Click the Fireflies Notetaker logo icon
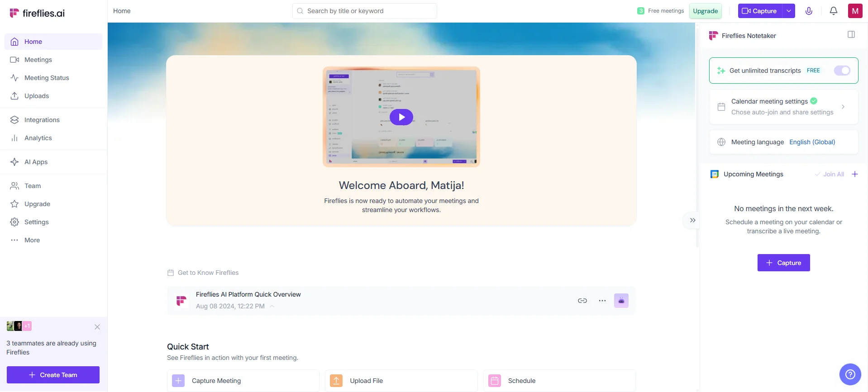 click(x=714, y=36)
